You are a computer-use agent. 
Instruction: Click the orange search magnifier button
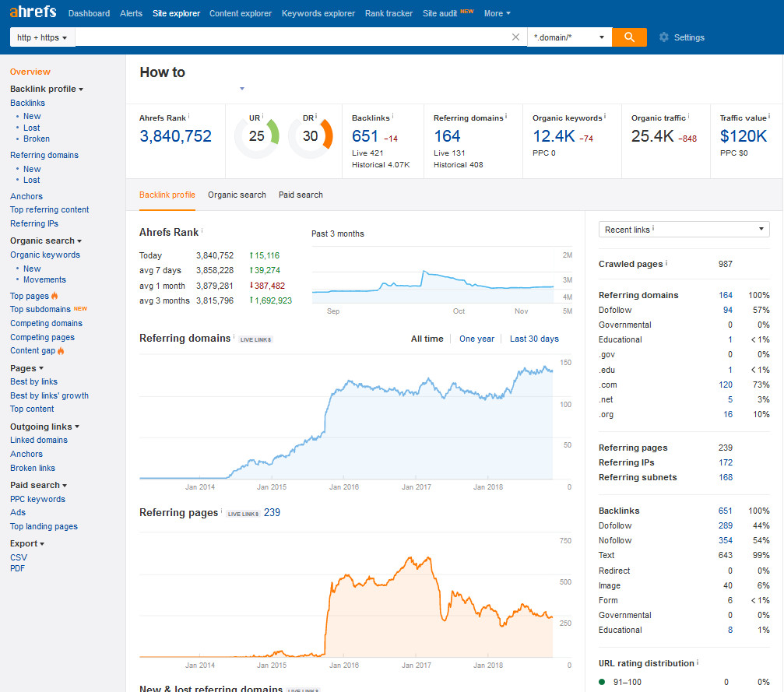pyautogui.click(x=629, y=37)
